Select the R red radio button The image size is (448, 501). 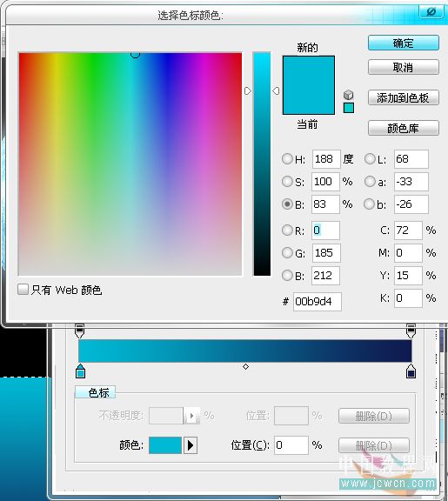[287, 230]
